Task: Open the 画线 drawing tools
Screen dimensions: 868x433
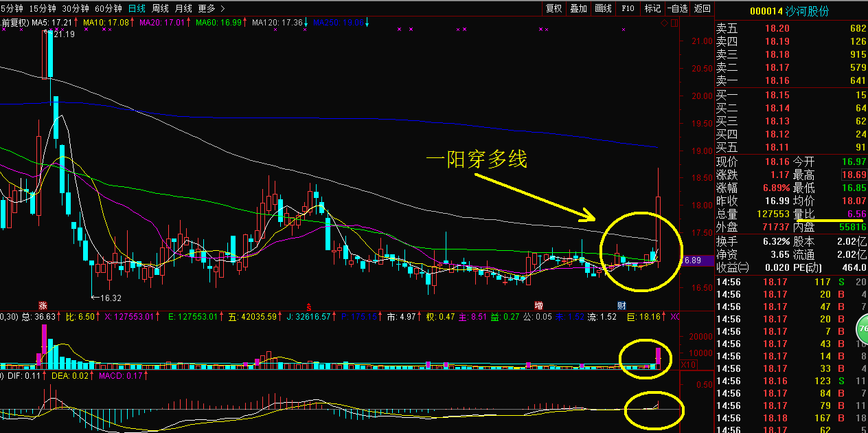Action: click(603, 8)
